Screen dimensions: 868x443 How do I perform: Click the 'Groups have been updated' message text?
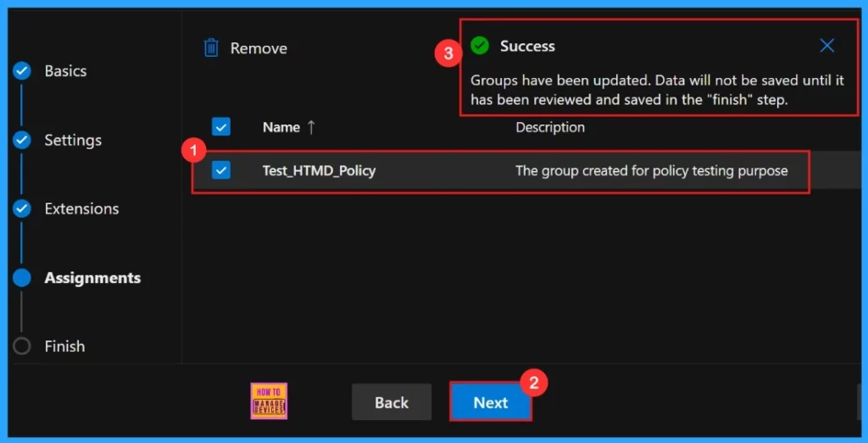click(x=657, y=91)
